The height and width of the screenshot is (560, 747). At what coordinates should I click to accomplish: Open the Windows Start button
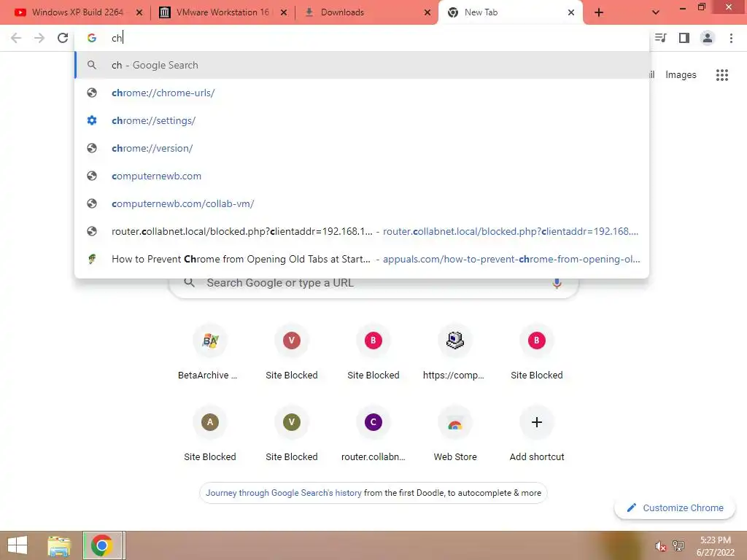(x=18, y=545)
